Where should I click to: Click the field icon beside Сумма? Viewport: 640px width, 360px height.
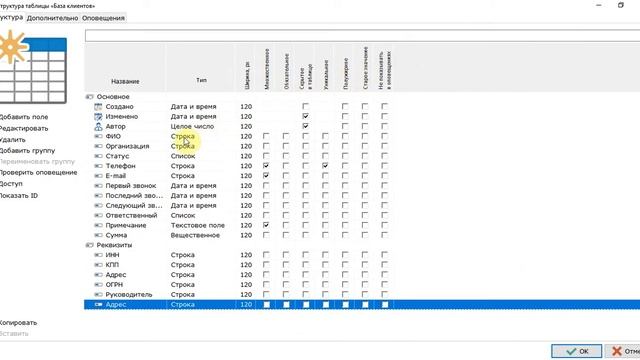[98, 235]
